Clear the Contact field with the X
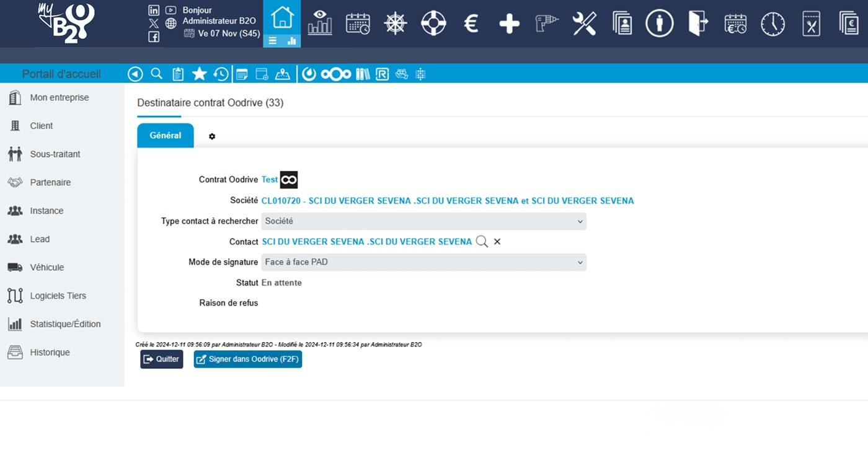868x466 pixels. [x=497, y=242]
